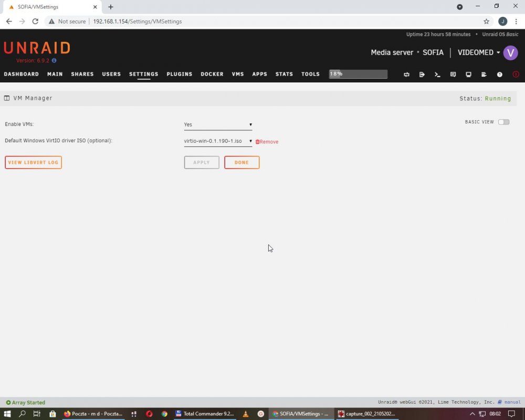Open the VirtIO driver ISO dropdown
The height and width of the screenshot is (420, 525).
218,141
